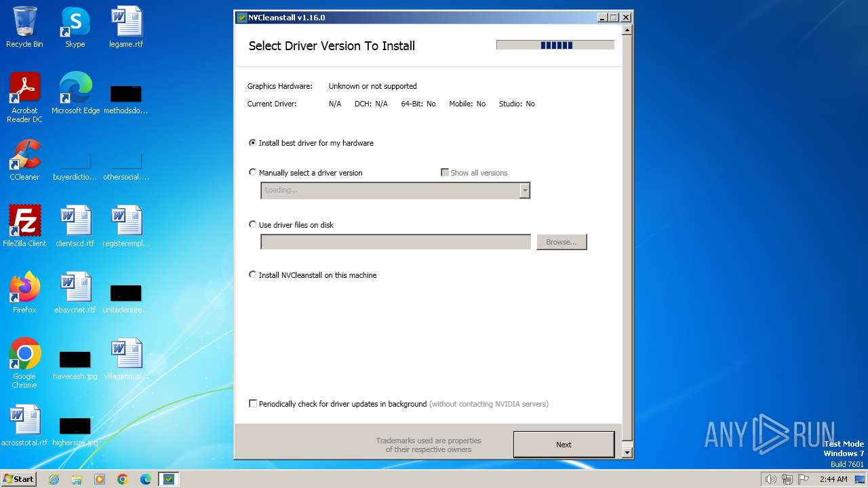868x488 pixels.
Task: Minimize the NVCleanstall window
Action: pyautogui.click(x=603, y=18)
